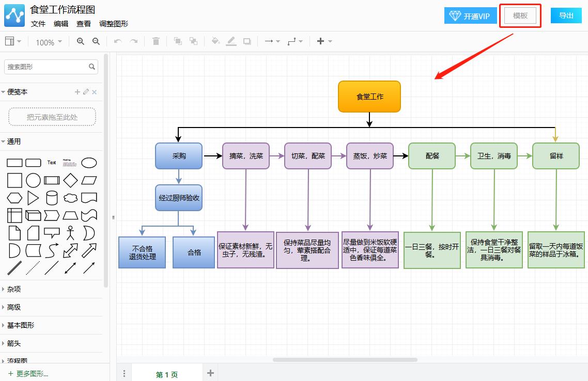The image size is (588, 381).
Task: Open the connection arrow style dropdown
Action: 272,41
